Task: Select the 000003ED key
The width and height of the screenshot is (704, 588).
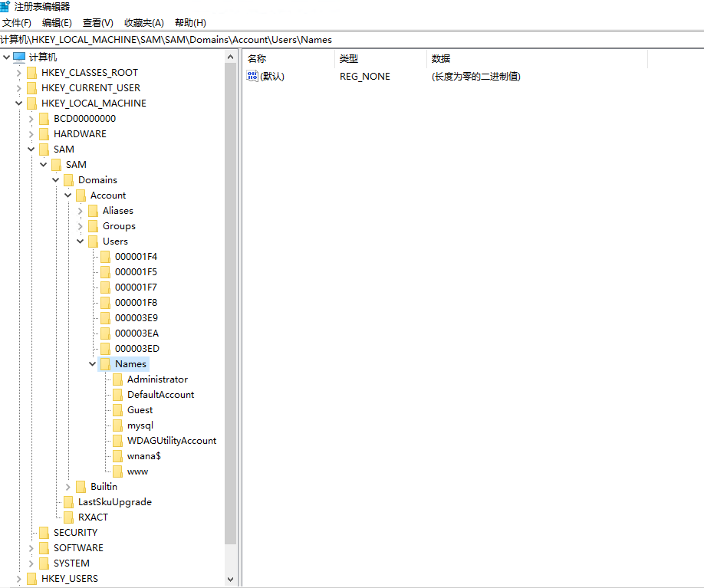Action: tap(137, 349)
